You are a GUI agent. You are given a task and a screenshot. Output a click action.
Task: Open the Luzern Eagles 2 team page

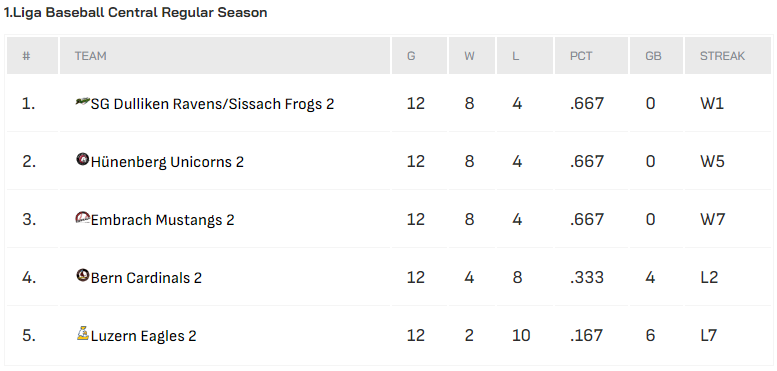(144, 336)
